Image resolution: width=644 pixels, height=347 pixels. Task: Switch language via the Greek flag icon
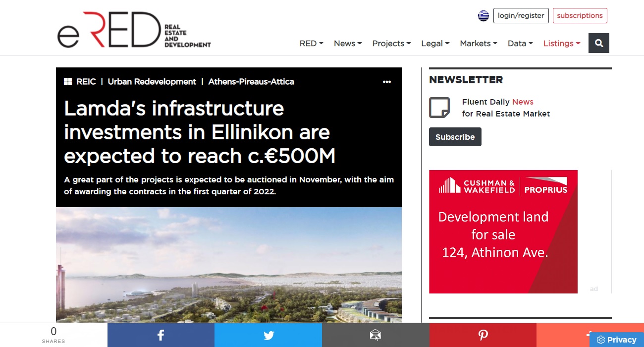coord(483,16)
